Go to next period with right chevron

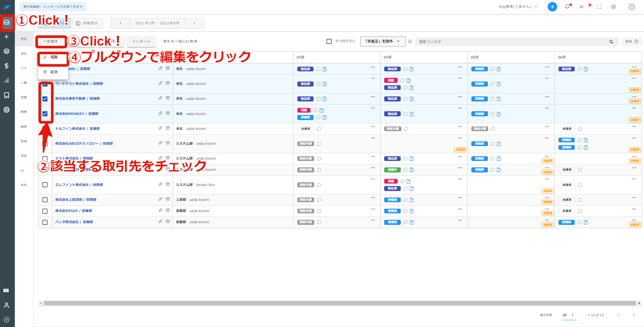pyautogui.click(x=194, y=23)
